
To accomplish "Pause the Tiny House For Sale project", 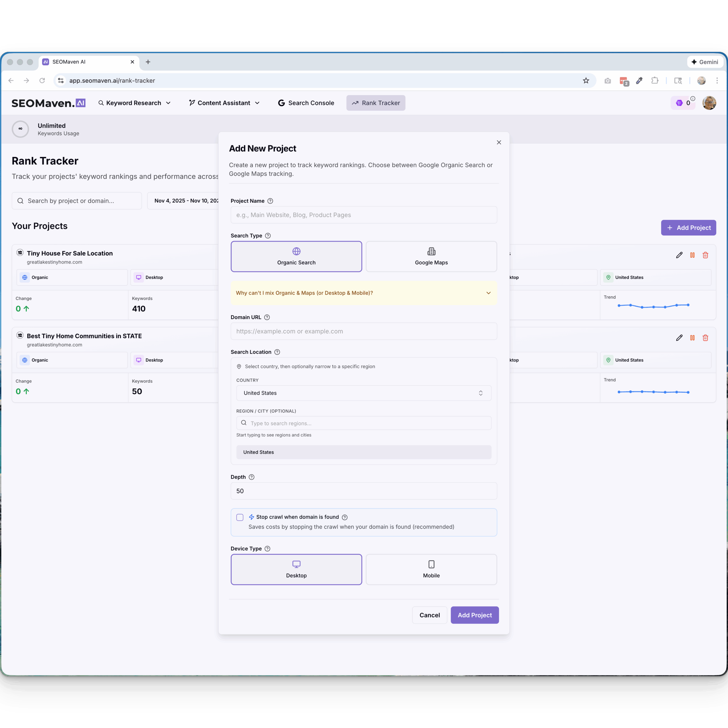I will click(692, 255).
